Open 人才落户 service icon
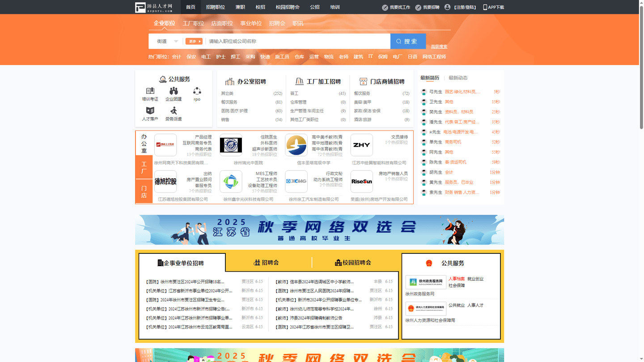The image size is (644, 362). pyautogui.click(x=150, y=110)
